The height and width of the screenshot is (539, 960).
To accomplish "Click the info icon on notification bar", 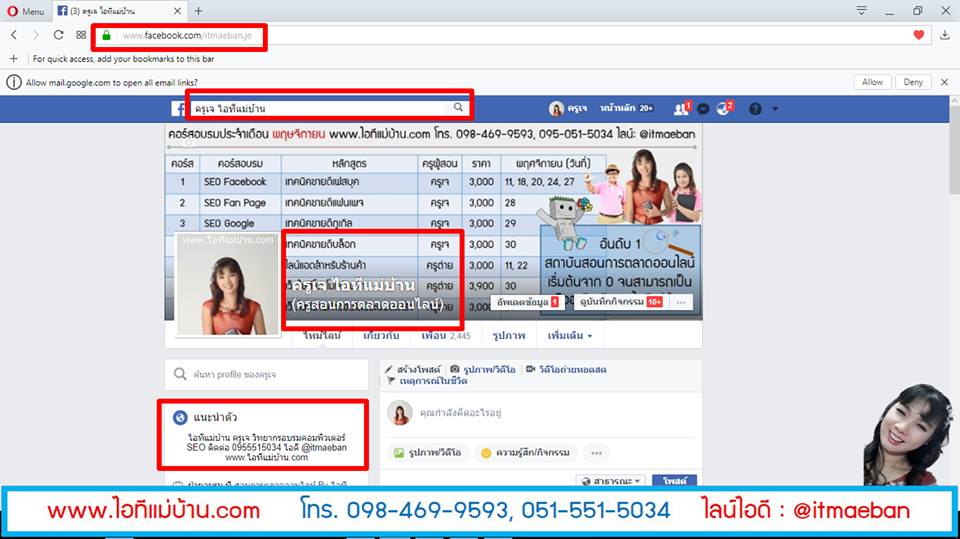I will (13, 82).
